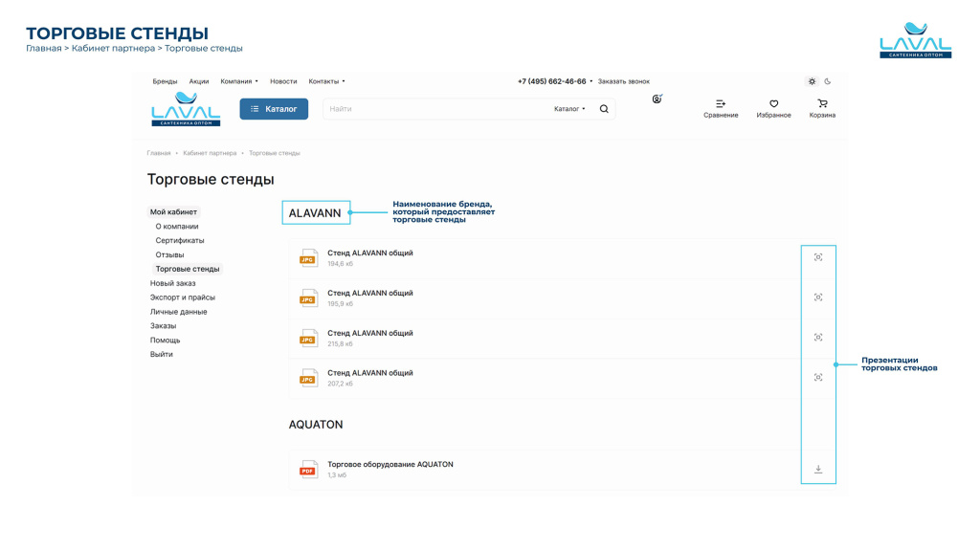Click the search magnifier icon
Viewport: 980px width, 550px height.
click(x=604, y=109)
